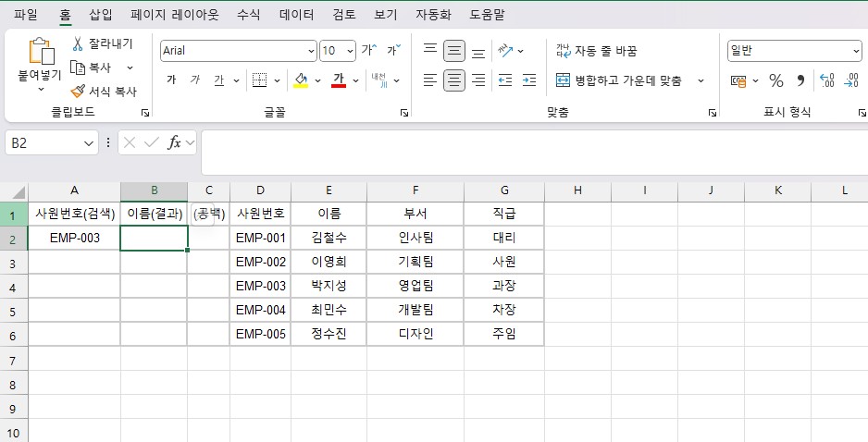This screenshot has height=442, width=868.
Task: Expand the number format dropdown showing 일반
Action: point(855,51)
